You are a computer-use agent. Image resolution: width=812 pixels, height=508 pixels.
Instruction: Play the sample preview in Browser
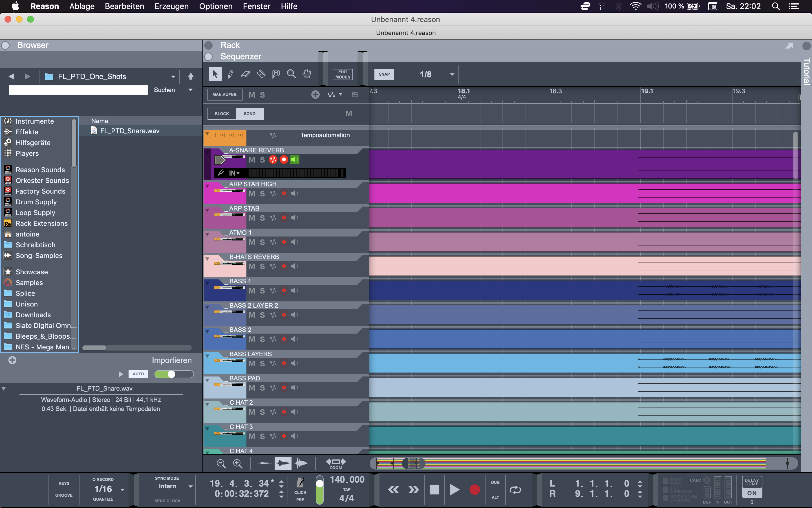121,374
